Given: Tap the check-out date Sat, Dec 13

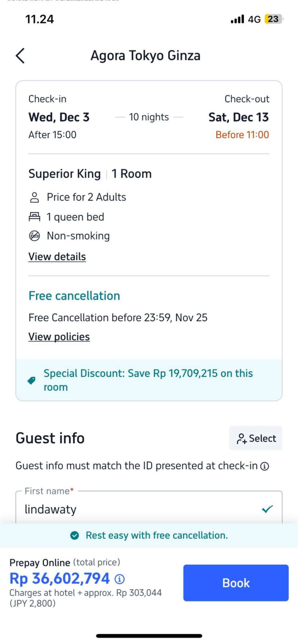Looking at the screenshot, I should click(239, 117).
